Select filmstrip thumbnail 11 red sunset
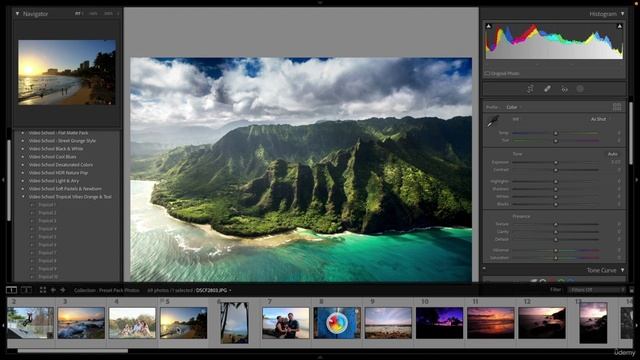This screenshot has width=640, height=360. click(x=491, y=323)
